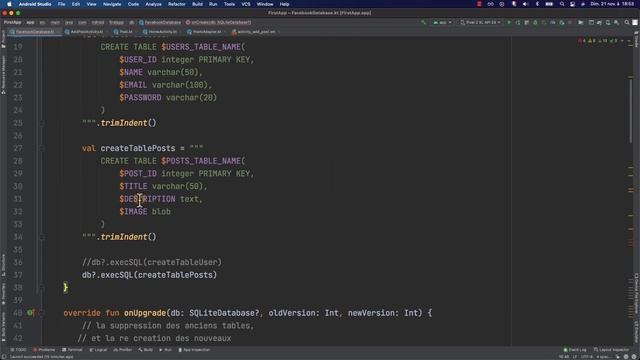Viewport: 640px width, 360px height.
Task: Open the Resource Manager on left edge
Action: click(3, 75)
